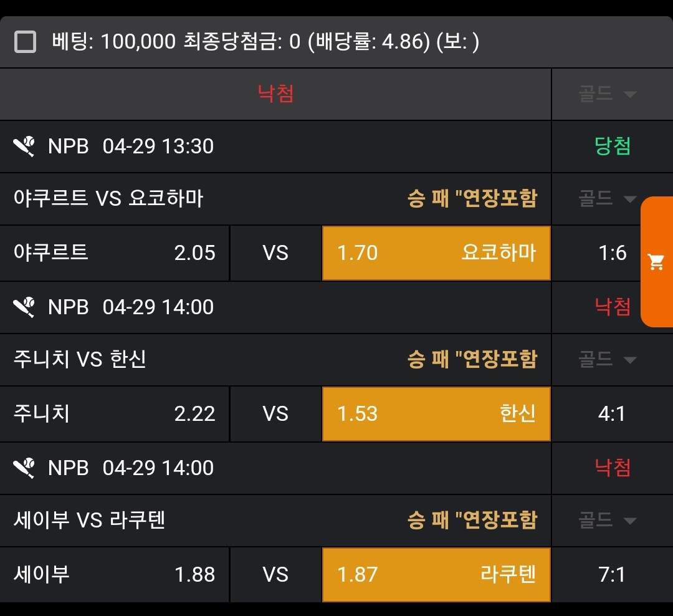
Task: Click the 야쿠르트 VS 요코하마 match title
Action: point(108,199)
